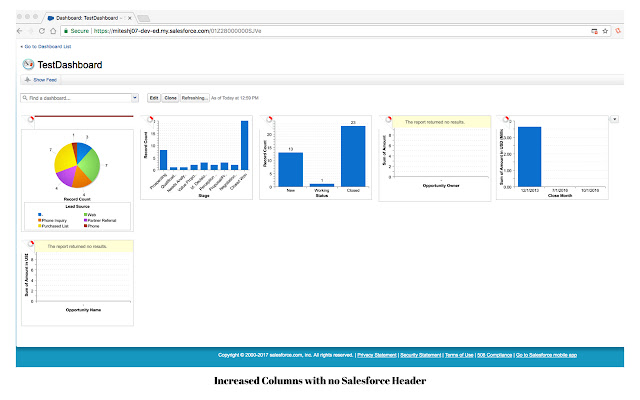Bookmark page with star icon
This screenshot has width=640, height=400.
point(605,31)
